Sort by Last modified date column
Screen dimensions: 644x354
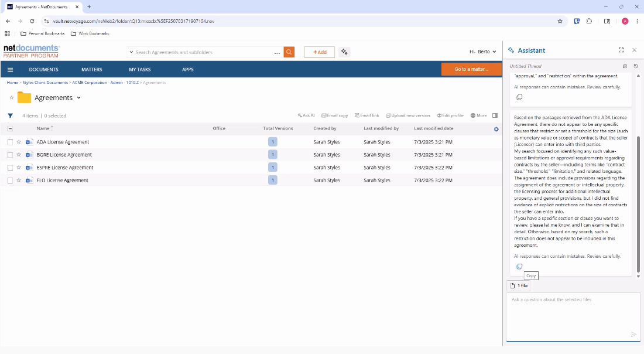pos(434,128)
